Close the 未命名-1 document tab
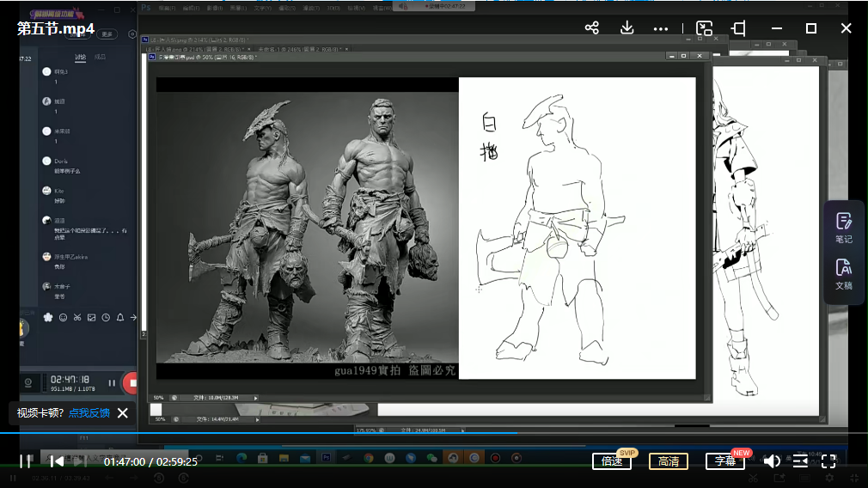868x488 pixels. [x=347, y=49]
